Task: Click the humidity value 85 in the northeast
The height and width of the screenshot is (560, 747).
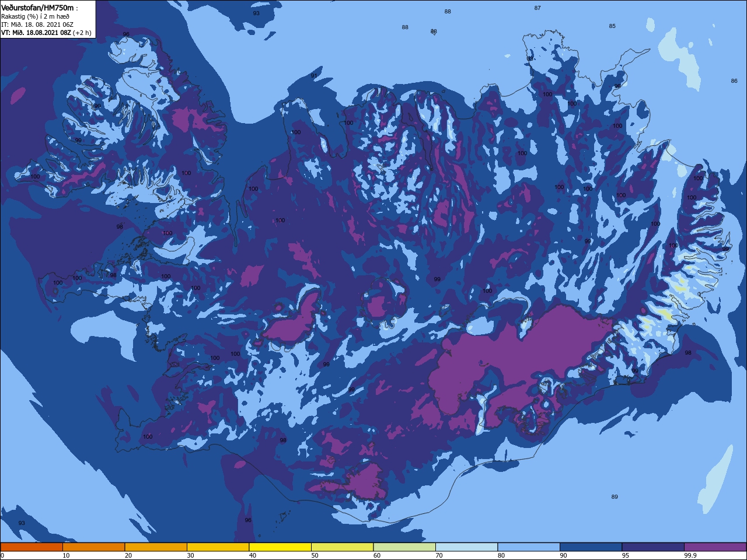Action: [x=612, y=26]
